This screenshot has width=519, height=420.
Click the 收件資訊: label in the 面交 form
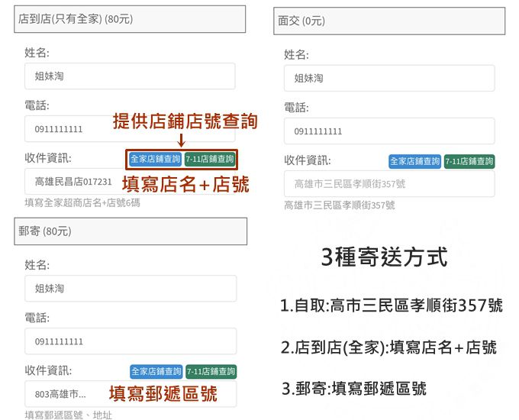pyautogui.click(x=308, y=160)
